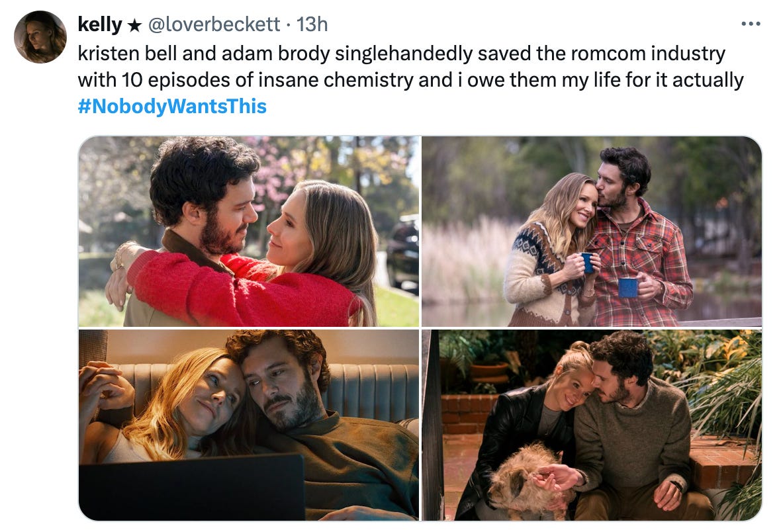View the lakeside photo with blue mugs

point(592,232)
